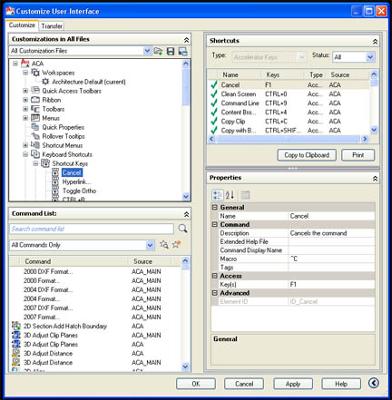Click gear icon of Architecture Default workspace
This screenshot has height=400, width=392.
pos(46,82)
